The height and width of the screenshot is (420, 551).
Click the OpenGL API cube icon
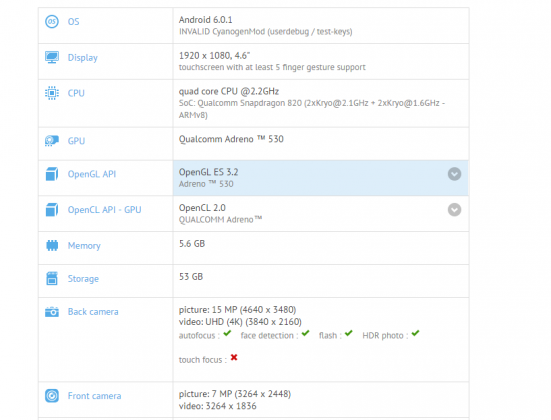pos(52,174)
